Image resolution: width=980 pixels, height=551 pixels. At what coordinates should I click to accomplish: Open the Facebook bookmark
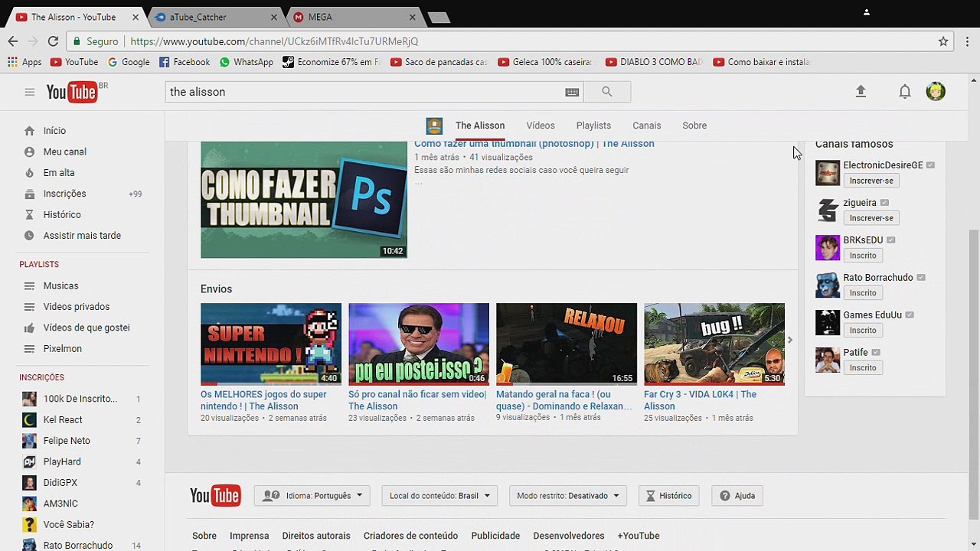pos(185,62)
